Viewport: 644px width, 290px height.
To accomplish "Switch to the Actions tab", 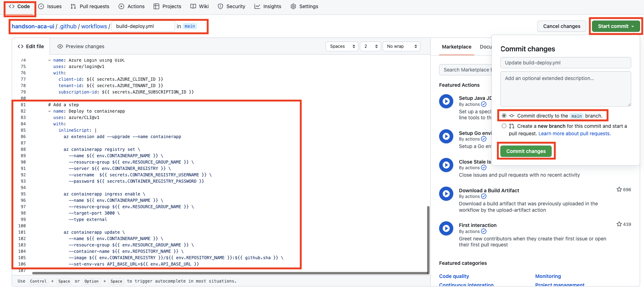I will point(132,6).
